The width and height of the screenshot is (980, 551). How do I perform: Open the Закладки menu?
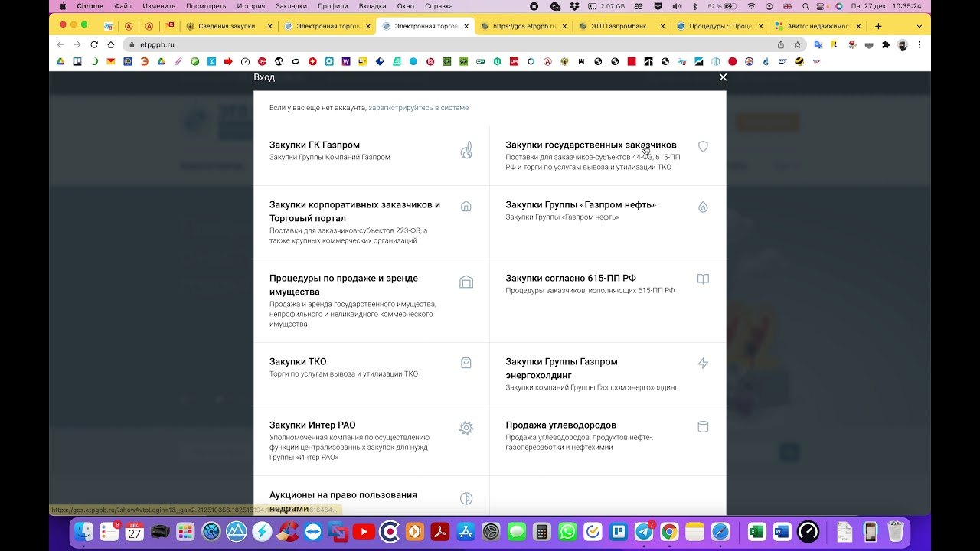click(x=291, y=6)
